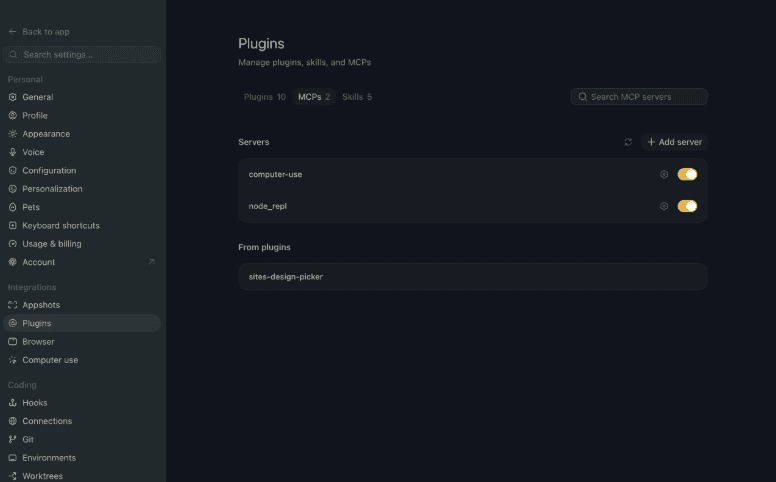Switch to the Plugins 10 tab
The image size is (776, 482).
click(x=265, y=97)
